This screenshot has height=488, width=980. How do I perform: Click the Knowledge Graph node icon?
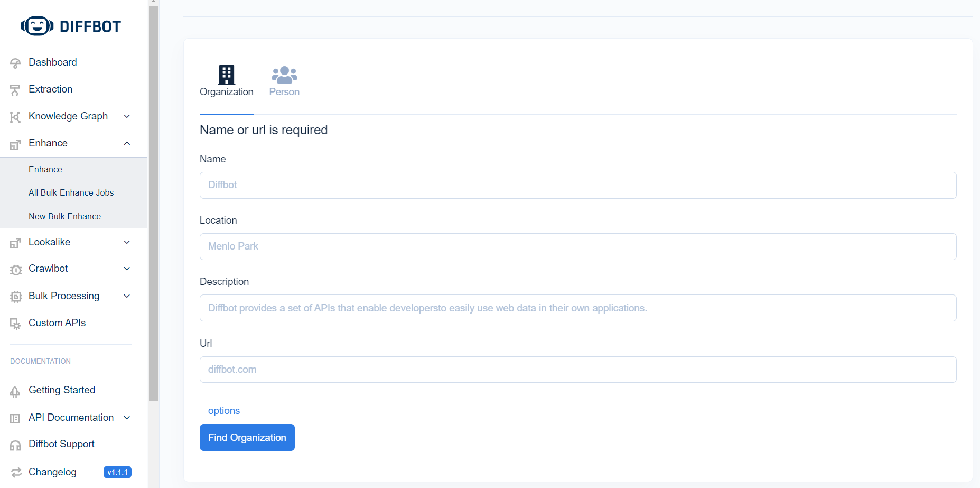coord(15,117)
